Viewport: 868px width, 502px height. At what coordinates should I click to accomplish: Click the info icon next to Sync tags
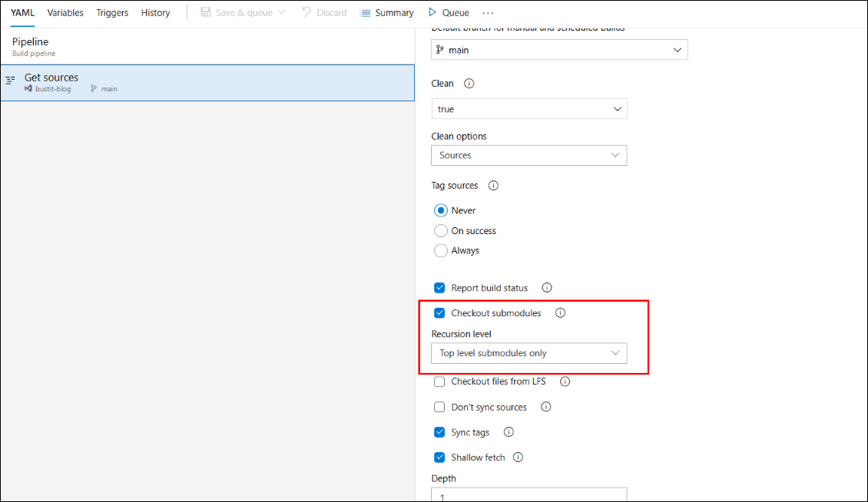(508, 432)
